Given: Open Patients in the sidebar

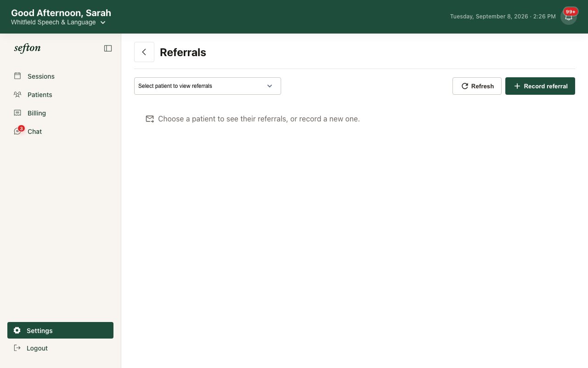Looking at the screenshot, I should click(x=60, y=95).
